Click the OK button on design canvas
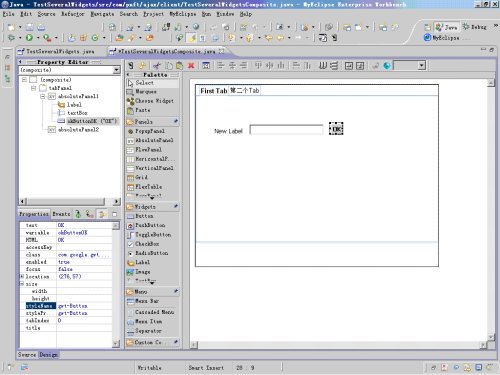The image size is (500, 375). pyautogui.click(x=336, y=129)
